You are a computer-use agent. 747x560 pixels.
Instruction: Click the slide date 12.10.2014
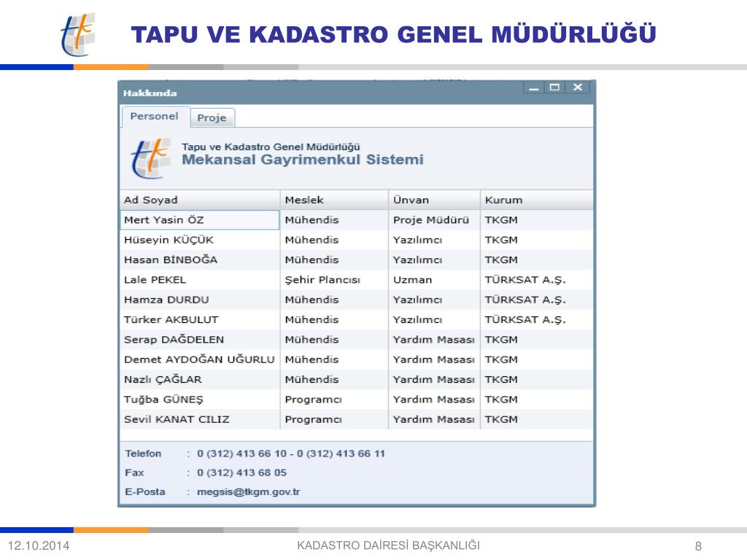pos(39,545)
